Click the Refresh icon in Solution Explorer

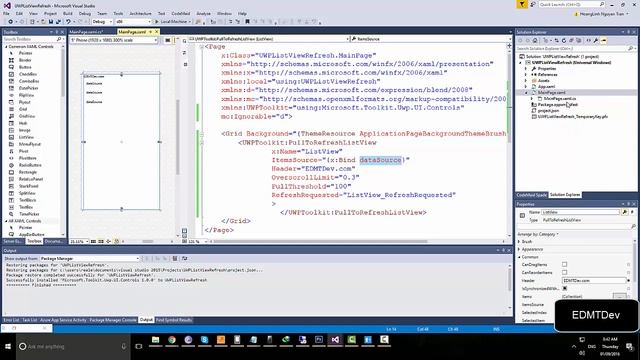pos(564,40)
